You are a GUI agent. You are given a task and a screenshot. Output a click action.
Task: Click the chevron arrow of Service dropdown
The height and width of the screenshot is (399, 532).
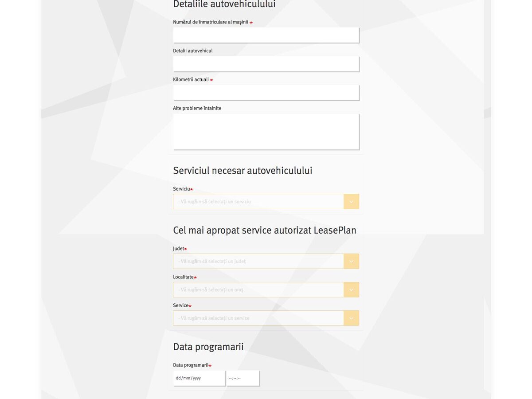point(351,318)
